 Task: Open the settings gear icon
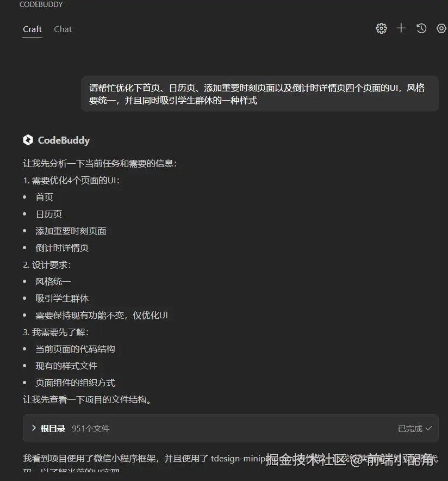tap(381, 28)
